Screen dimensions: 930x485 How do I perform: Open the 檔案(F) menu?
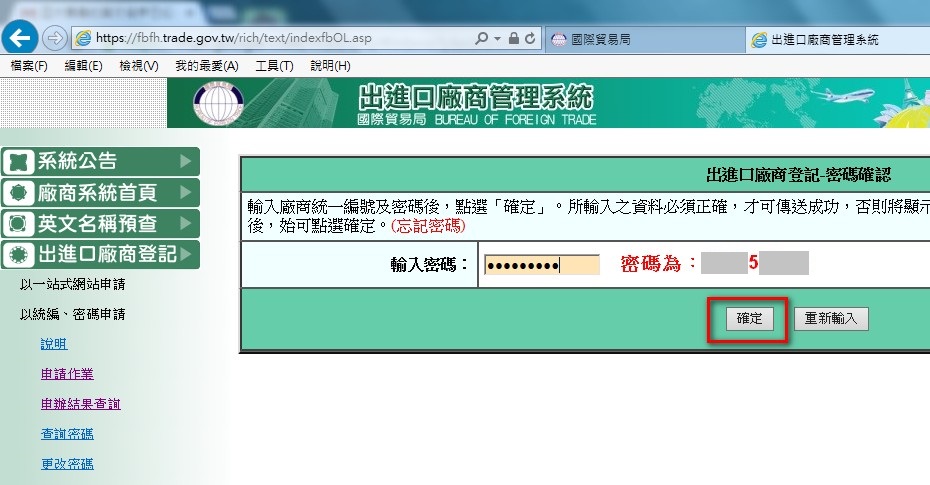[29, 66]
